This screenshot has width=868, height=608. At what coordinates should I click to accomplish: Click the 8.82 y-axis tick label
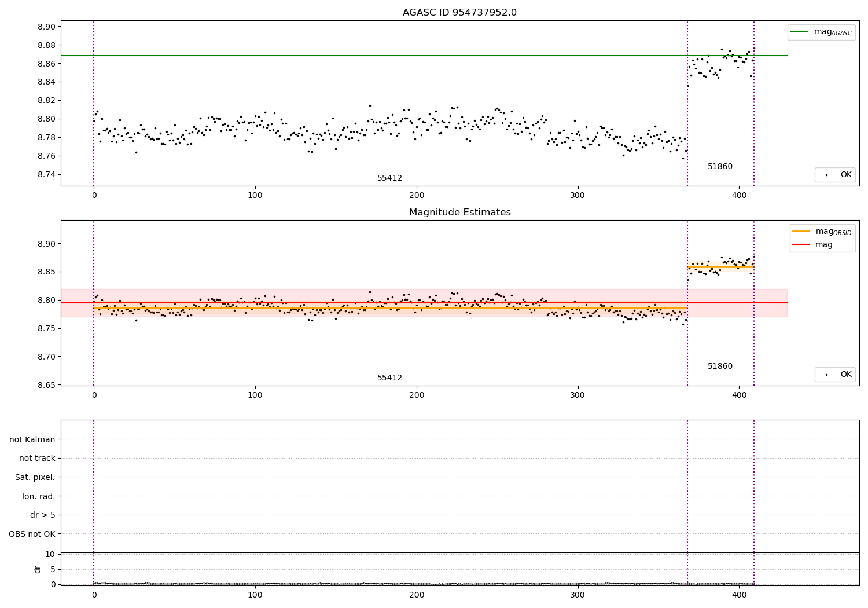coord(46,101)
